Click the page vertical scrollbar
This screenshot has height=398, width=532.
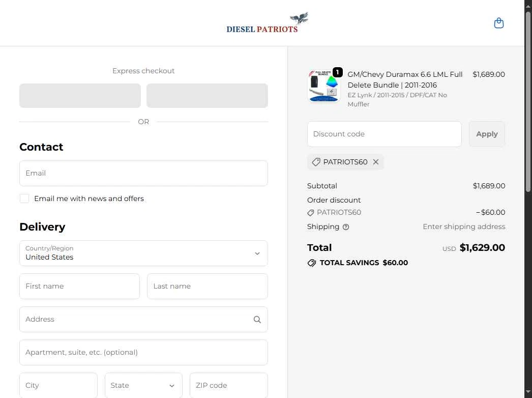528,102
